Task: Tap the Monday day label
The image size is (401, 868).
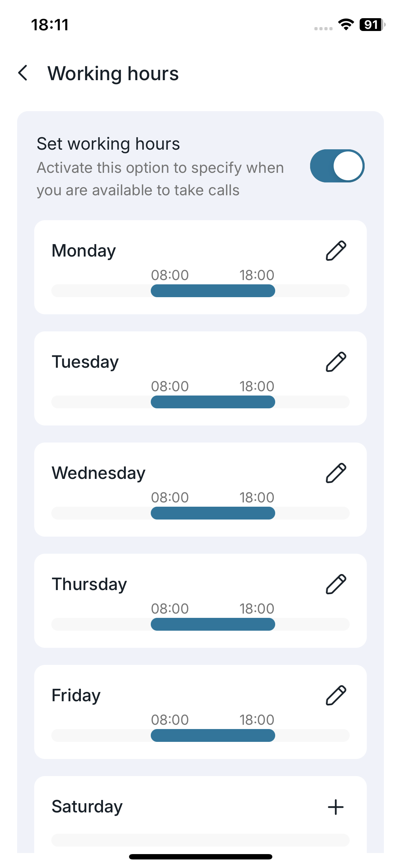Action: click(84, 251)
